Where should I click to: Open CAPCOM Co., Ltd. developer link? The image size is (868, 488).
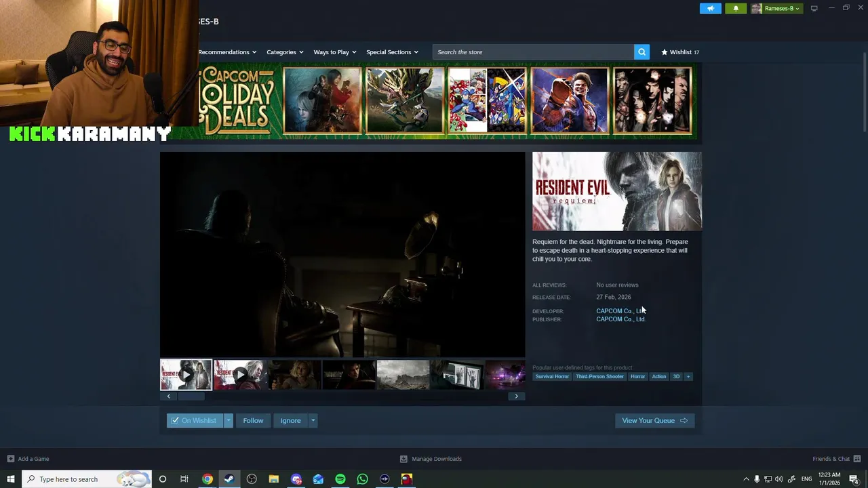coord(620,311)
